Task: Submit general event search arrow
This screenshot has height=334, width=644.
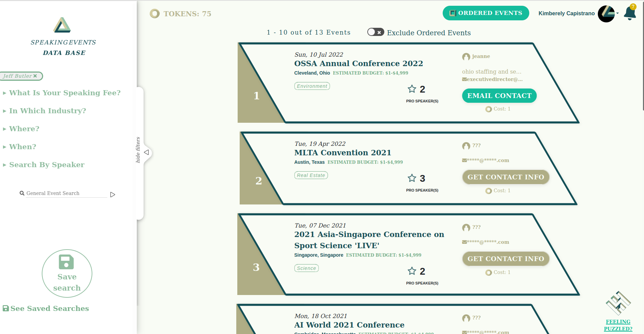Action: [113, 195]
